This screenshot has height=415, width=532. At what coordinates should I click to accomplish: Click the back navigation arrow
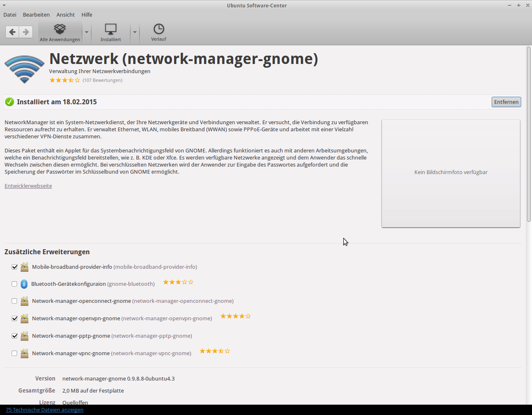point(12,32)
